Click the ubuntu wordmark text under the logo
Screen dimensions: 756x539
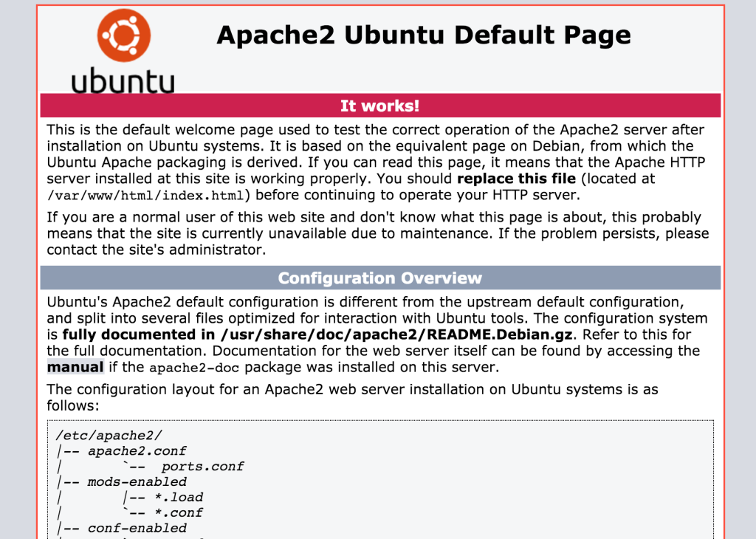tap(123, 80)
